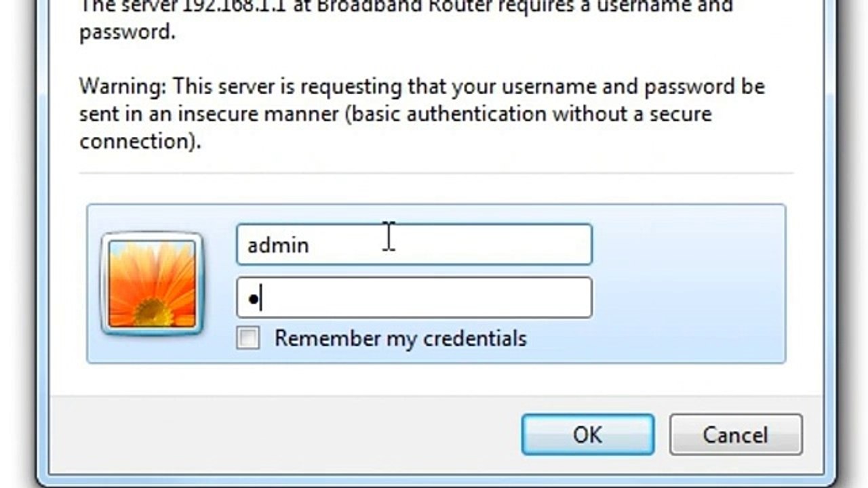Click the 'connection).' text ending the warning
The height and width of the screenshot is (488, 868).
click(140, 141)
